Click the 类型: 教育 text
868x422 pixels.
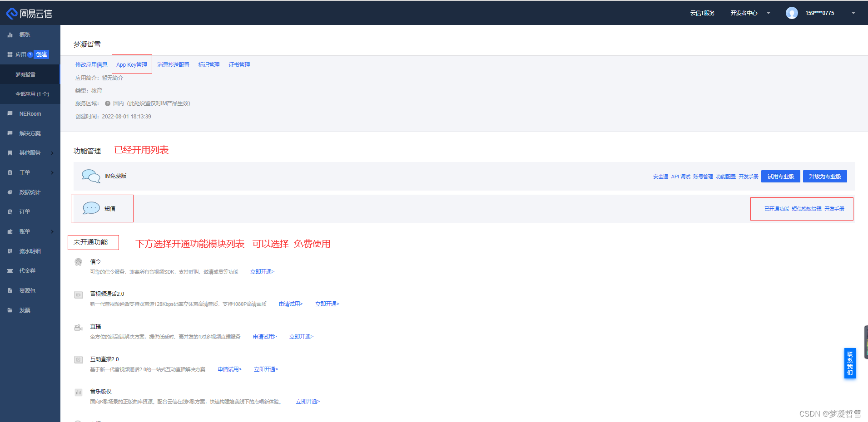click(x=89, y=91)
